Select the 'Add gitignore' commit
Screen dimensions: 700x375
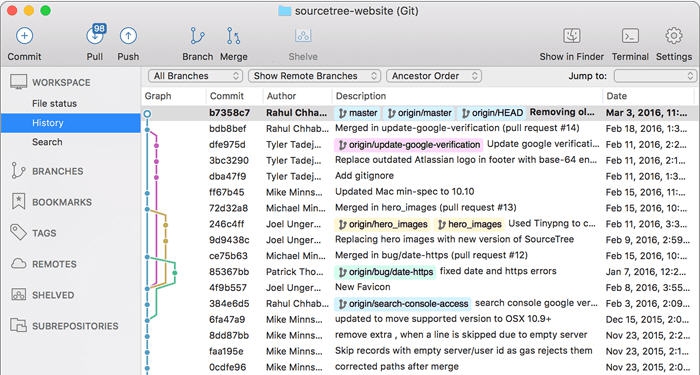tap(421, 176)
